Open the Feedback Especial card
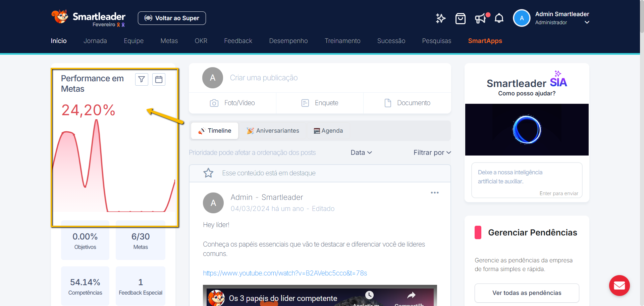The image size is (644, 306). click(x=141, y=286)
